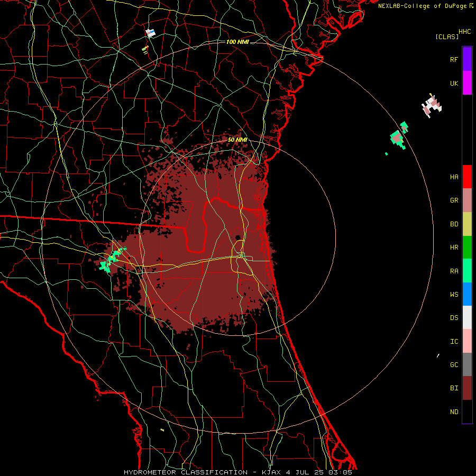Image resolution: width=476 pixels, height=476 pixels.
Task: Click the BD legend label
Action: (x=454, y=224)
